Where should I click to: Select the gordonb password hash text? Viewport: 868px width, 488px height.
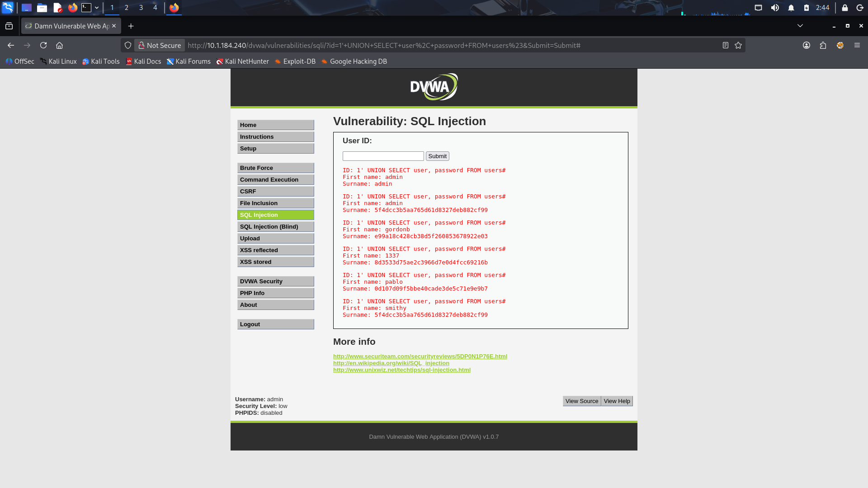pyautogui.click(x=431, y=236)
